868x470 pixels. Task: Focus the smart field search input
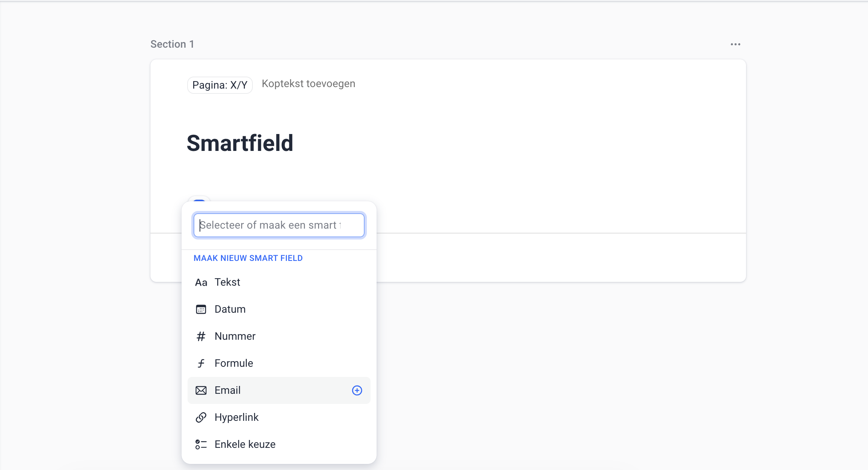tap(278, 225)
